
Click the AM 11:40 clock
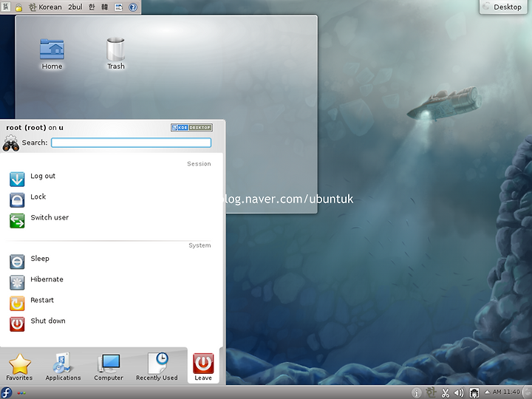pos(506,392)
